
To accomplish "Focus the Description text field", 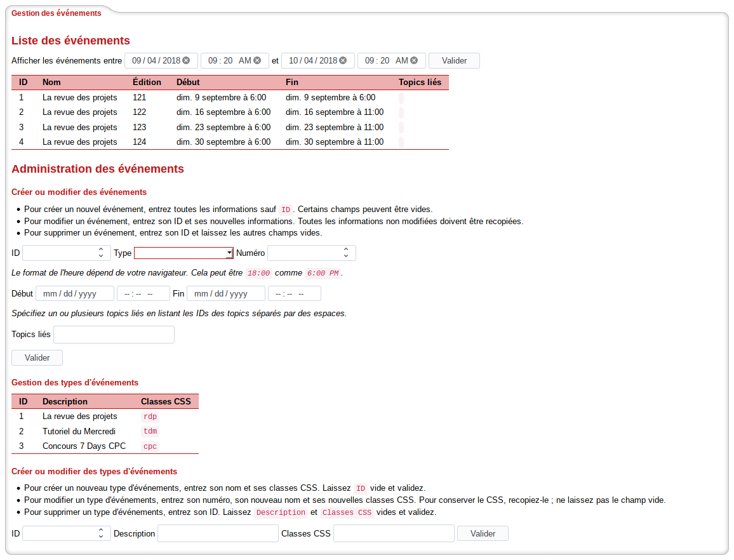I will [x=218, y=533].
